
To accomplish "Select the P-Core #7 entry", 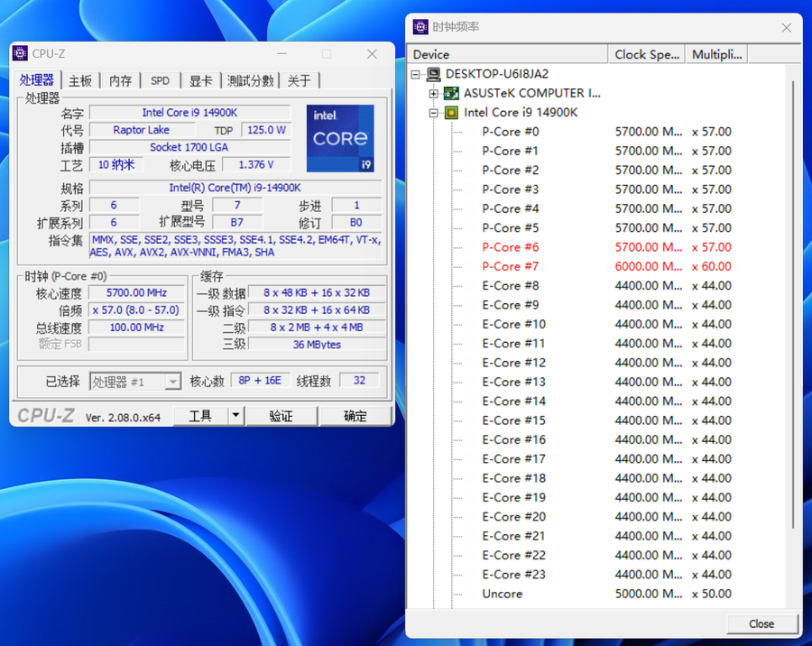I will 510,266.
